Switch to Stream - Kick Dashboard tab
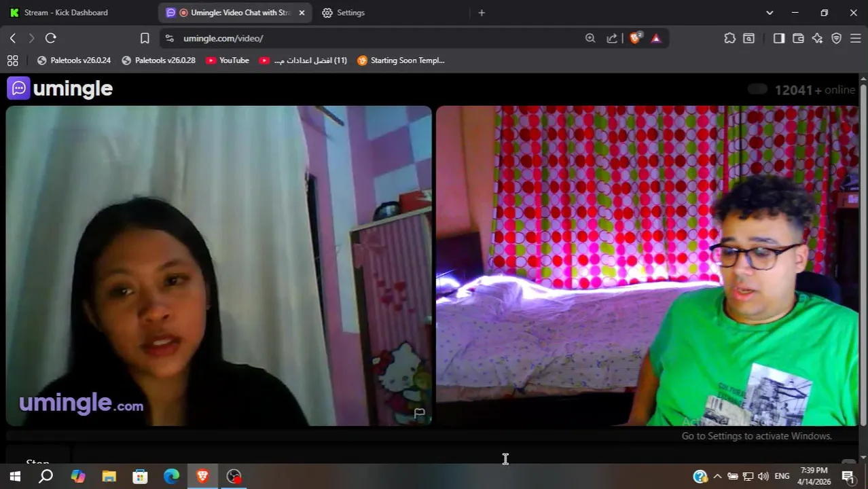 [66, 13]
